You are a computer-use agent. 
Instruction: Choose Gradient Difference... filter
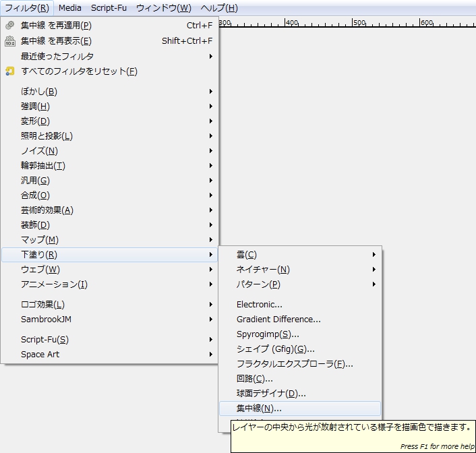300,320
